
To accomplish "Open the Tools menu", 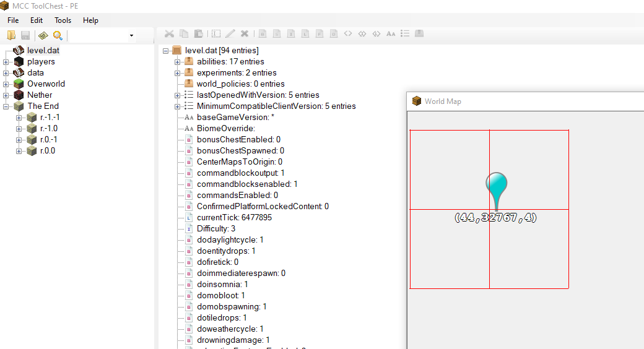I will tap(63, 20).
